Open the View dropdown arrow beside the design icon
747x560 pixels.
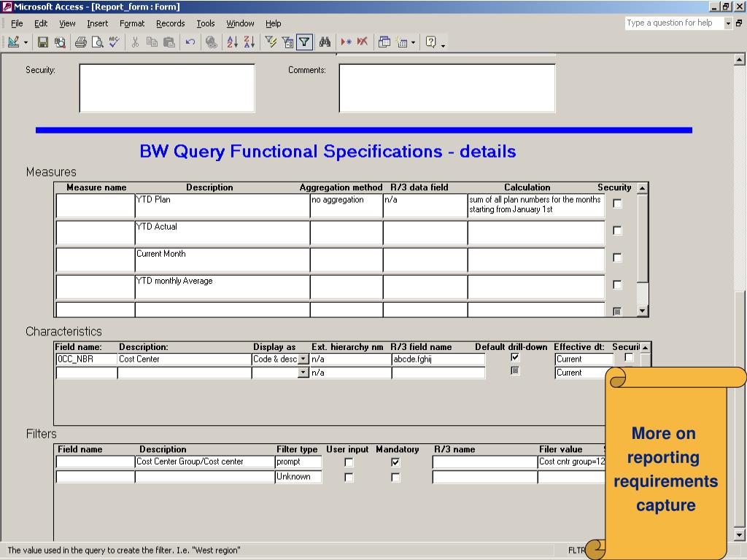[26, 43]
